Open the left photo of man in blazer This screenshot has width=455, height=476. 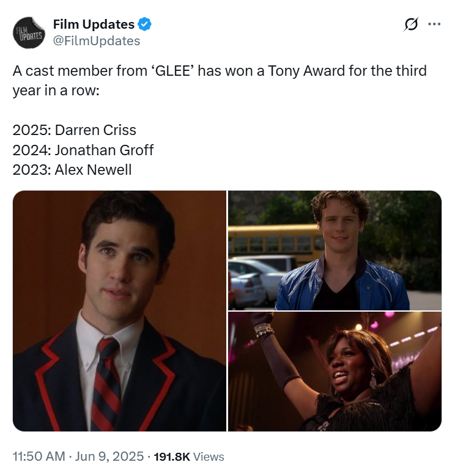[119, 311]
